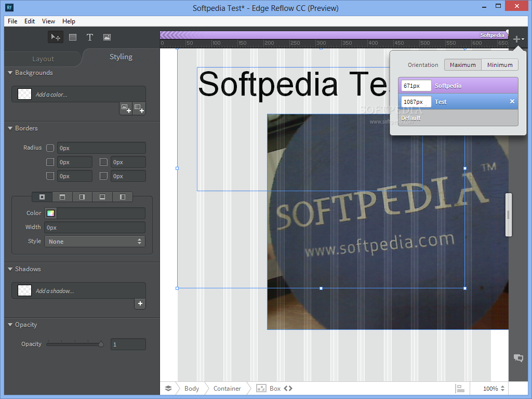Screen dimensions: 532x399
Task: Toggle the top-left corner radius checkbox
Action: [x=50, y=162]
